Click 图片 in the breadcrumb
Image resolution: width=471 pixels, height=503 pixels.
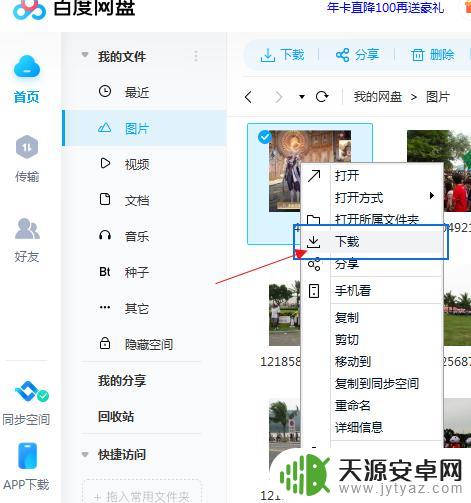pos(438,97)
